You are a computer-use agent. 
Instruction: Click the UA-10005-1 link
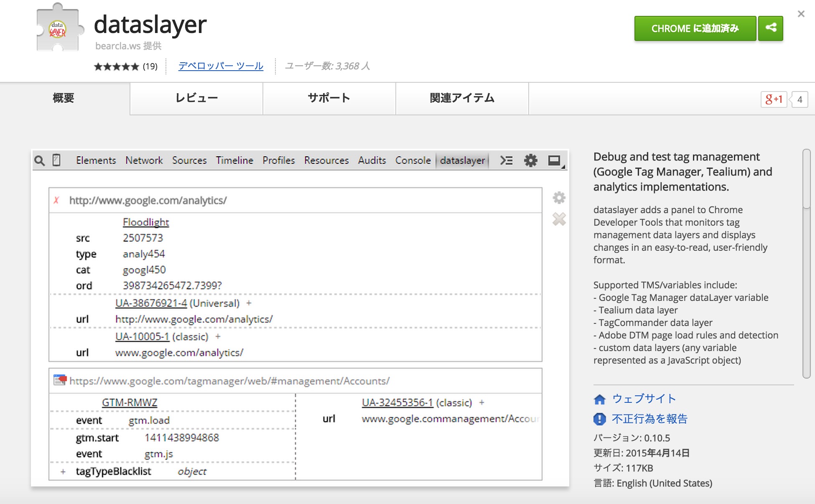(142, 336)
